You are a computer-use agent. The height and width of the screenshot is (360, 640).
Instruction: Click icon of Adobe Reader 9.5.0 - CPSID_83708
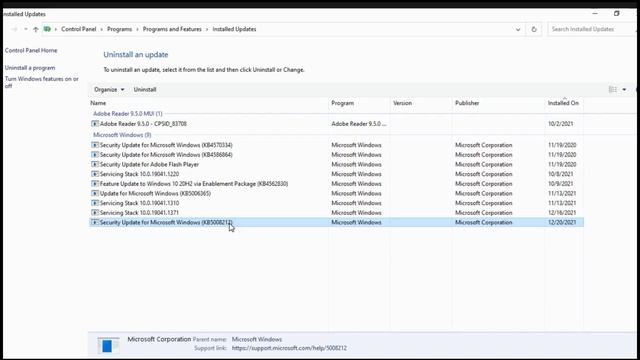pos(95,124)
